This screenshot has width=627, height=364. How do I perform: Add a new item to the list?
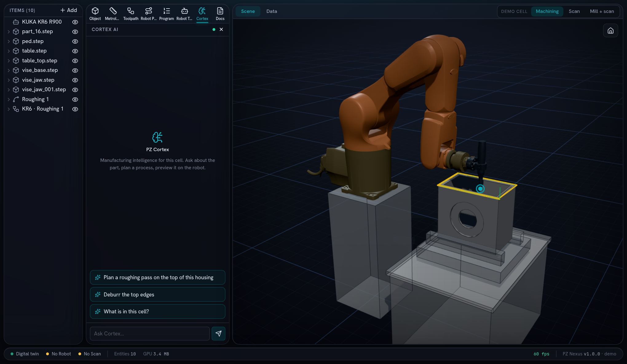[x=69, y=10]
